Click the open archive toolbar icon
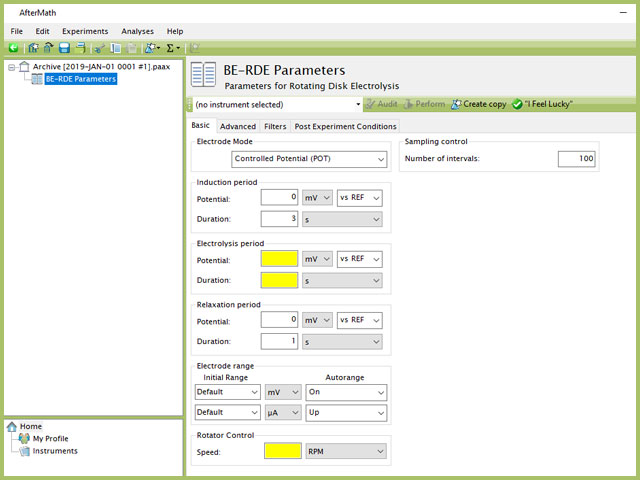 (x=49, y=48)
